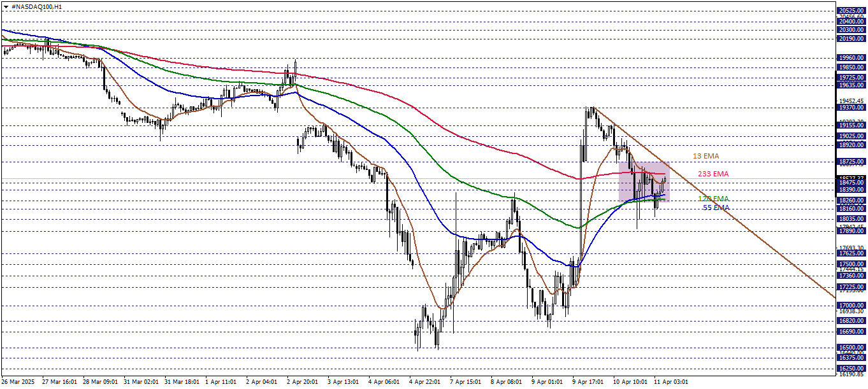
Task: Click the 17500.00 price level label
Action: (x=852, y=264)
